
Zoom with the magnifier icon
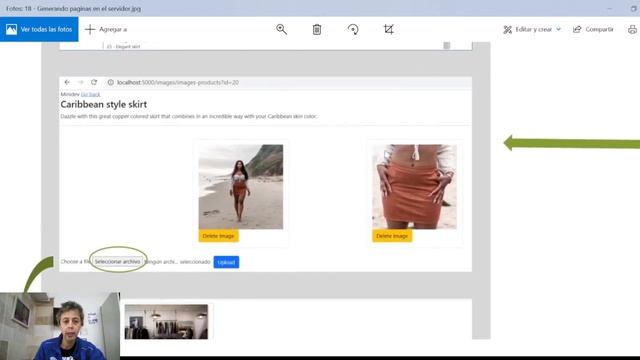[281, 29]
